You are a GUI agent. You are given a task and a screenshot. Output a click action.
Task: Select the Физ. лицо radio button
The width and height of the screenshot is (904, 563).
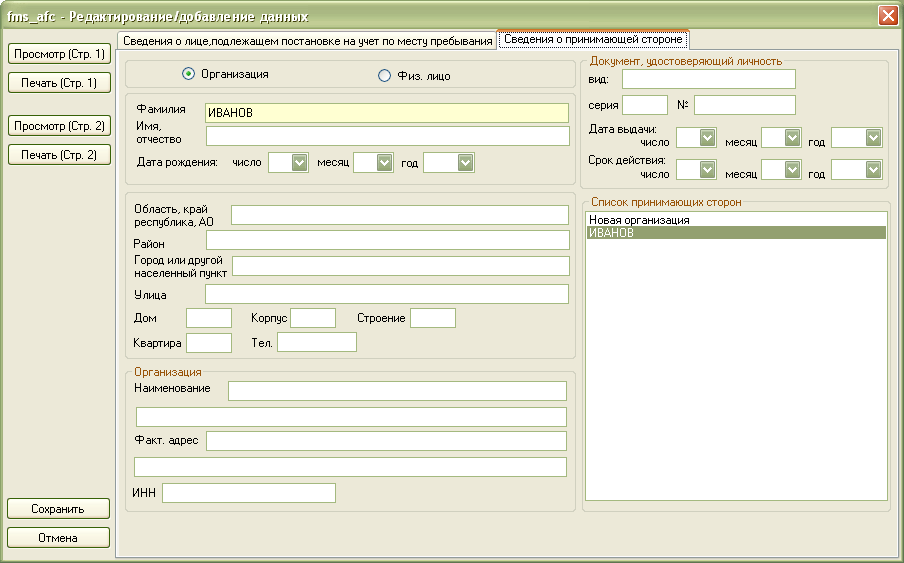(384, 75)
